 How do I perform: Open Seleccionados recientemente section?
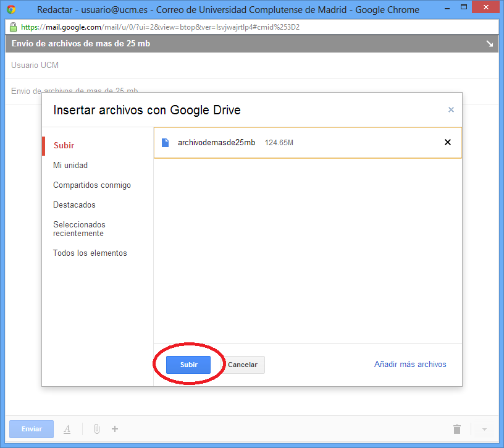pyautogui.click(x=79, y=229)
